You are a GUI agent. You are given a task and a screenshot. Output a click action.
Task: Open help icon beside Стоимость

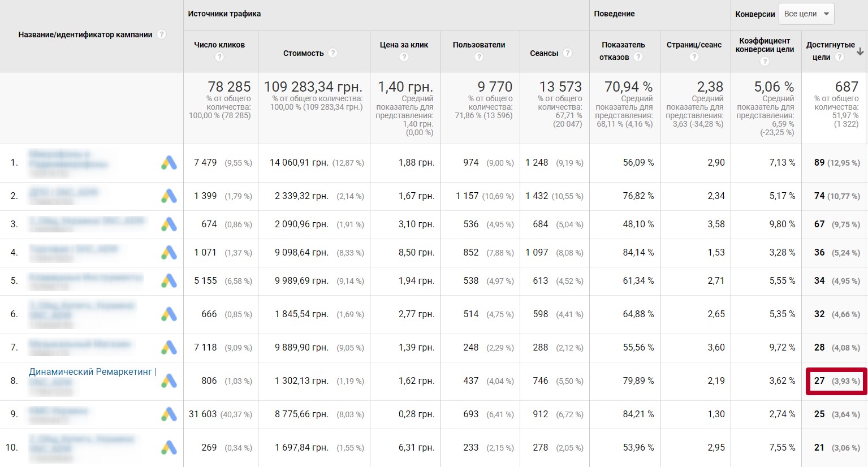point(333,53)
